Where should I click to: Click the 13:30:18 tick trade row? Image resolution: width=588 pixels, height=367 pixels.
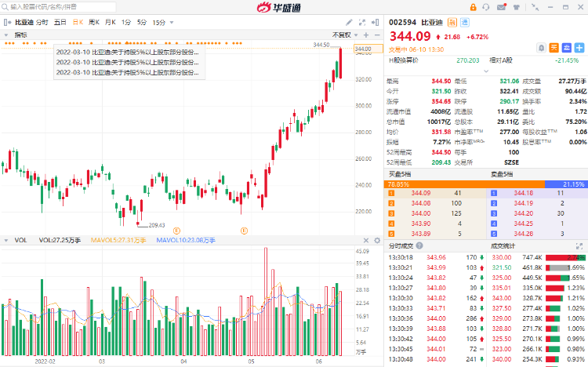pyautogui.click(x=436, y=257)
